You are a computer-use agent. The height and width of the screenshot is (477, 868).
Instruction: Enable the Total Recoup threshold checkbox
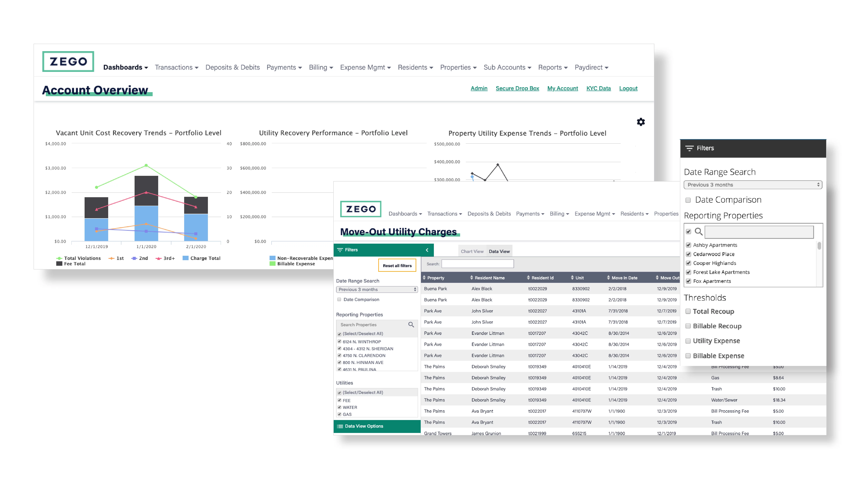(688, 311)
